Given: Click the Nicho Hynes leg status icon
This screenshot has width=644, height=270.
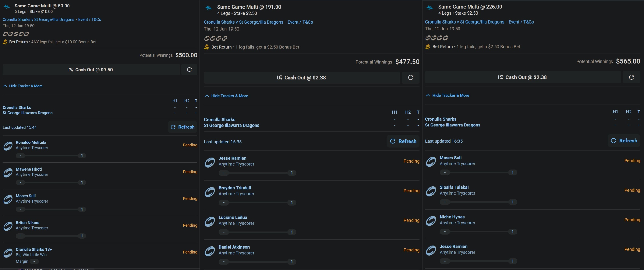Looking at the screenshot, I should click(431, 221).
